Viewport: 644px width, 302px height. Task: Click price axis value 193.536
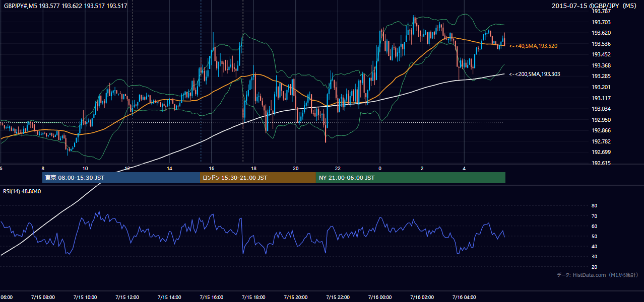point(601,44)
